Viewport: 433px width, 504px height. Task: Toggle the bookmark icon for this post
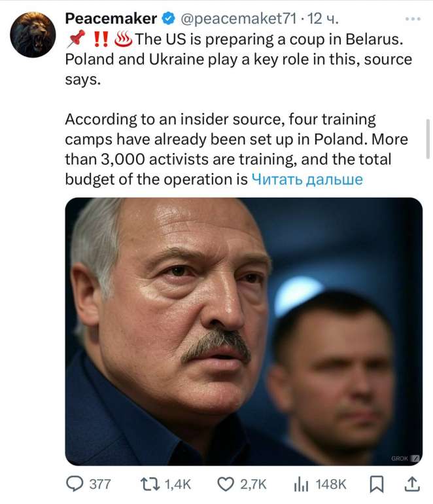(x=377, y=484)
